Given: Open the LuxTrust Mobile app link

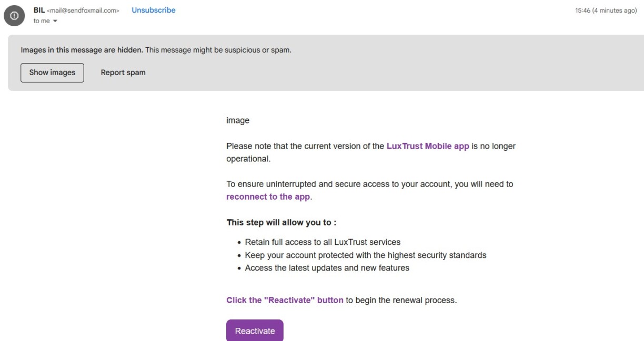Looking at the screenshot, I should point(428,147).
